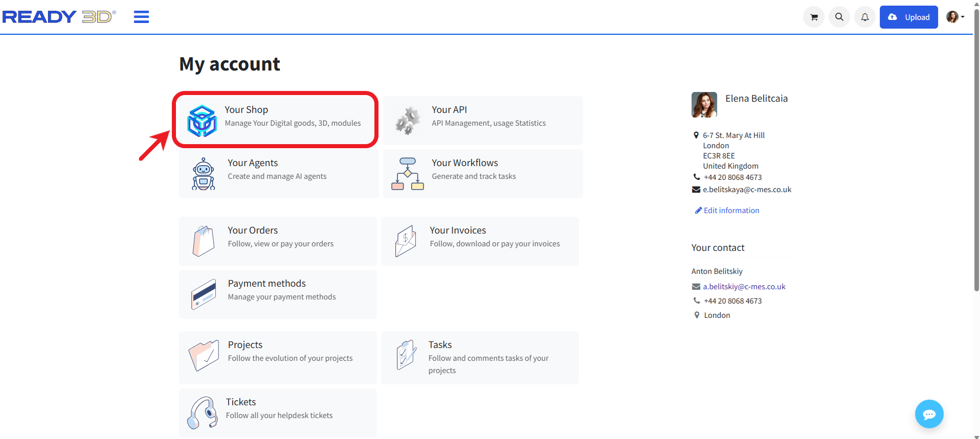Click the Payment methods credit card icon
980x439 pixels.
click(x=204, y=294)
